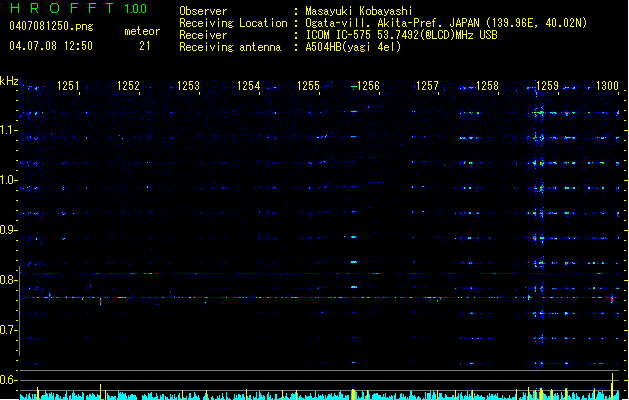Select the filename 0407081250.png

tap(51, 26)
